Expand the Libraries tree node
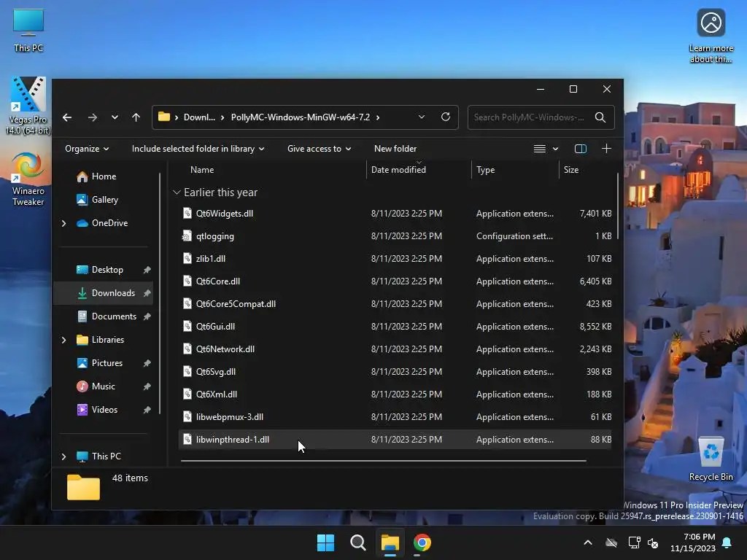The width and height of the screenshot is (747, 560). 64,340
